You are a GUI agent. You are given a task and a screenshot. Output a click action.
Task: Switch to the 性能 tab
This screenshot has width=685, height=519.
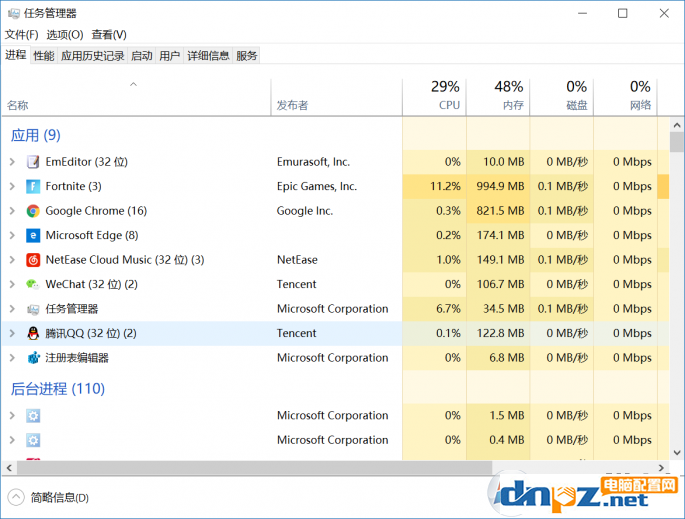click(x=44, y=55)
